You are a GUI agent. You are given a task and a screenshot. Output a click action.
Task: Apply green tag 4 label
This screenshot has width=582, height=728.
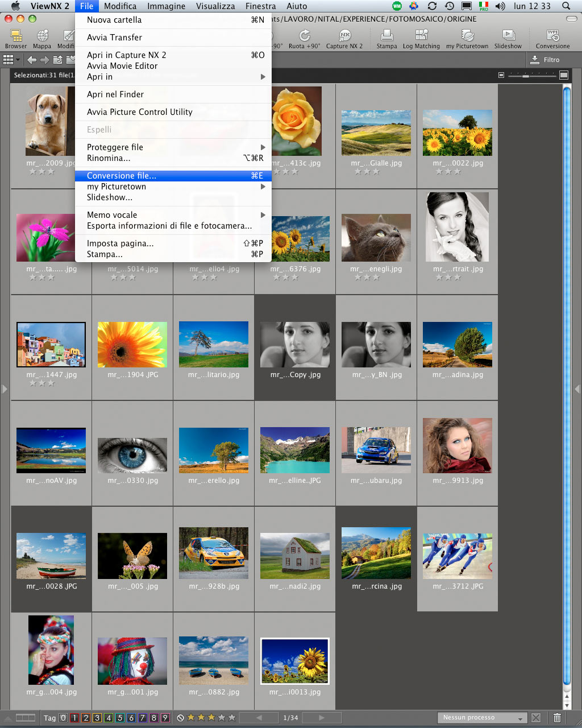tap(109, 718)
